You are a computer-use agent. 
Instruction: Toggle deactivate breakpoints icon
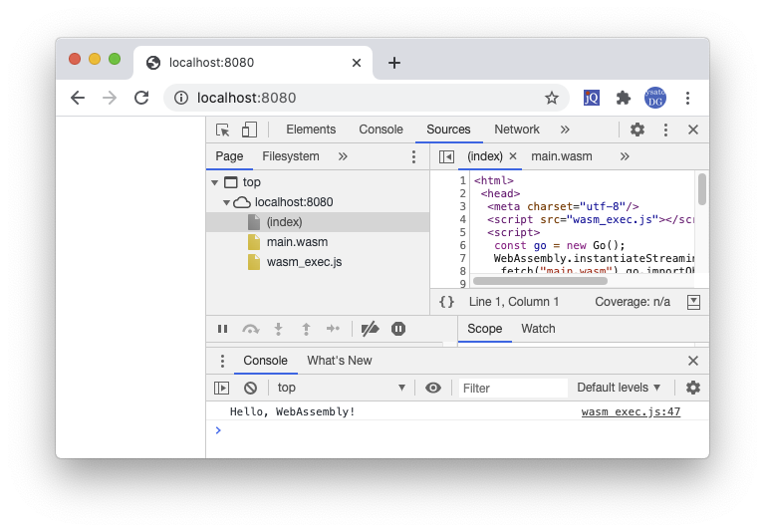pyautogui.click(x=370, y=329)
